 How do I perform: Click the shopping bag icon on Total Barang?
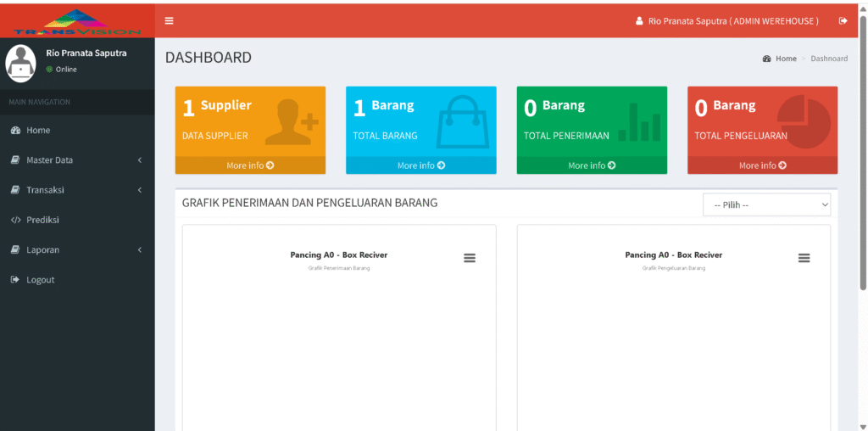463,122
